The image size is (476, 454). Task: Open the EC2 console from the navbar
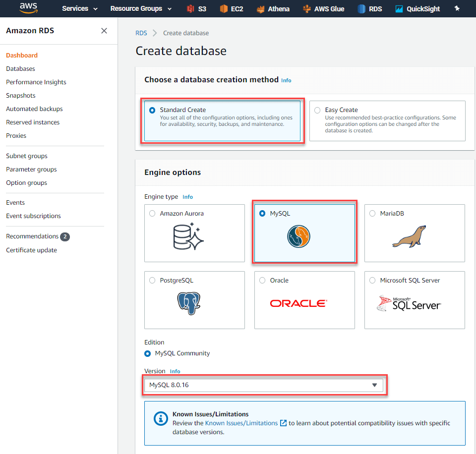231,8
